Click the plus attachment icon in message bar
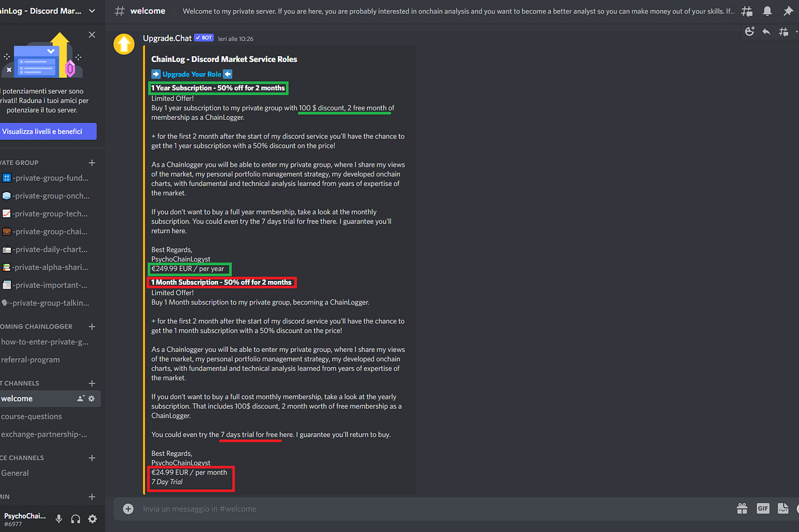 pyautogui.click(x=128, y=508)
